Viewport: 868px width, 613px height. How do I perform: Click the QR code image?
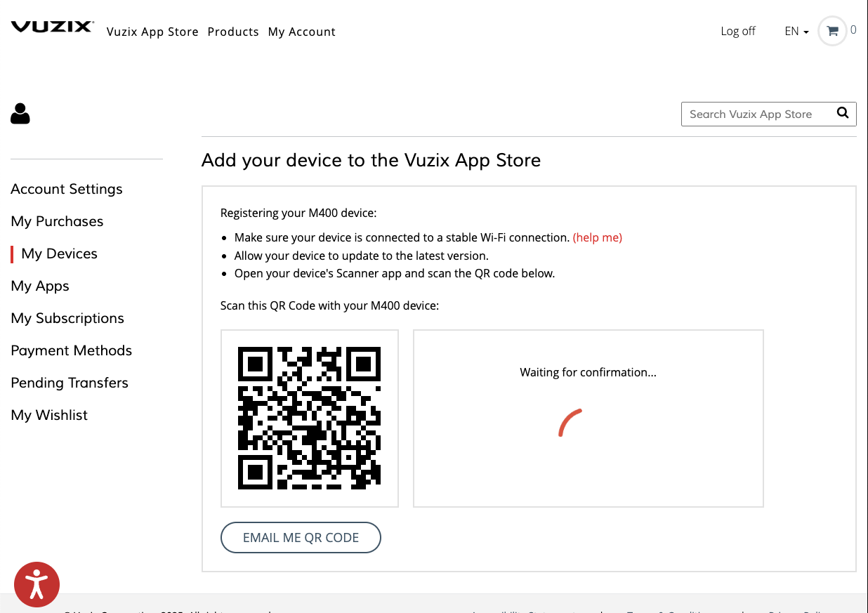[x=309, y=418]
